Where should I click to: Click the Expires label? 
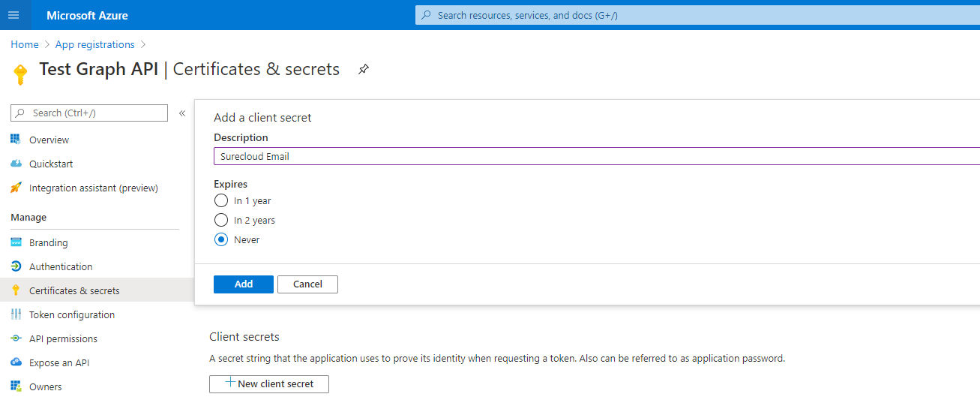(x=230, y=184)
